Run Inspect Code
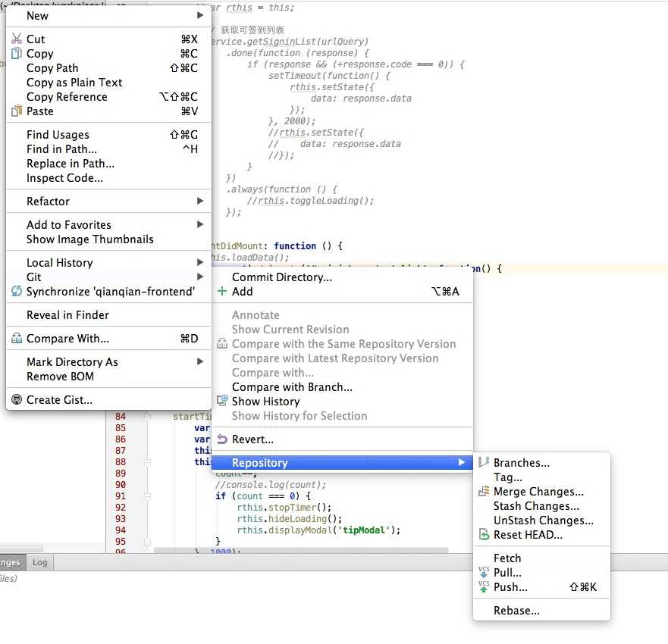Screen dimensions: 668x644 [108, 178]
